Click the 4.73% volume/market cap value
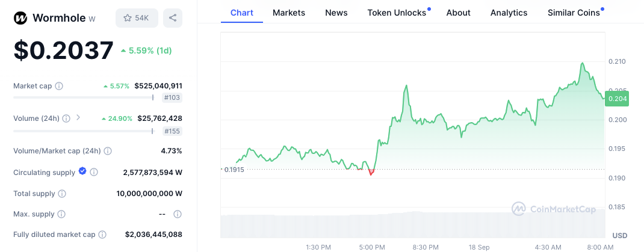This screenshot has height=252, width=644. click(172, 151)
